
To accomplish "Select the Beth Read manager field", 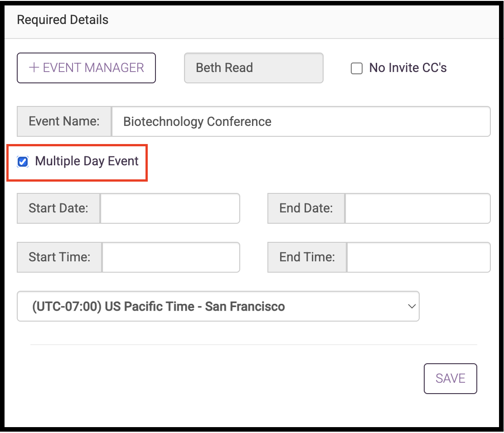I will (253, 68).
